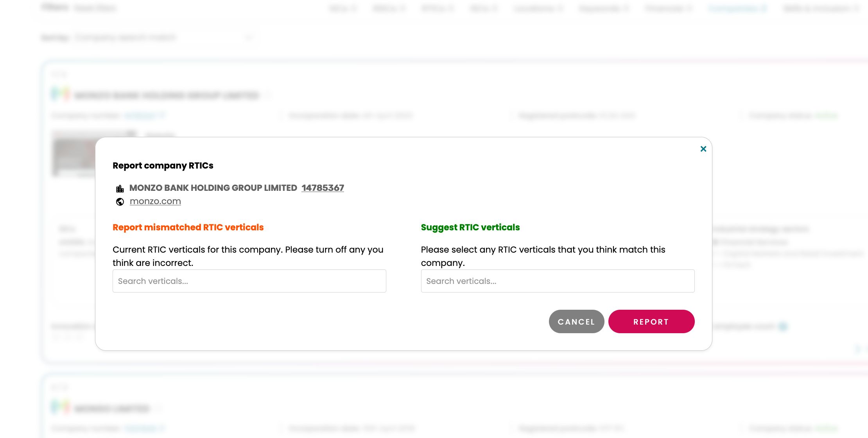Click the Report mismatched RTIC verticals heading
The height and width of the screenshot is (438, 868).
tap(188, 227)
